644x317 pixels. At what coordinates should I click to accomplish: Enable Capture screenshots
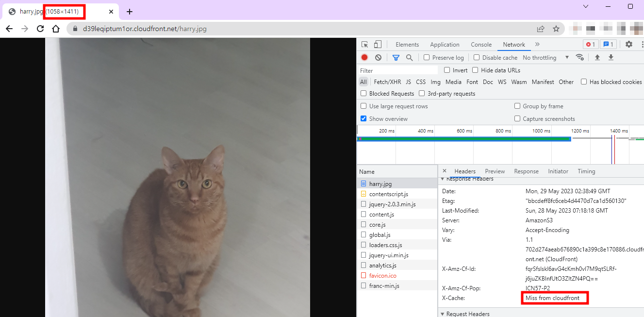tap(517, 118)
